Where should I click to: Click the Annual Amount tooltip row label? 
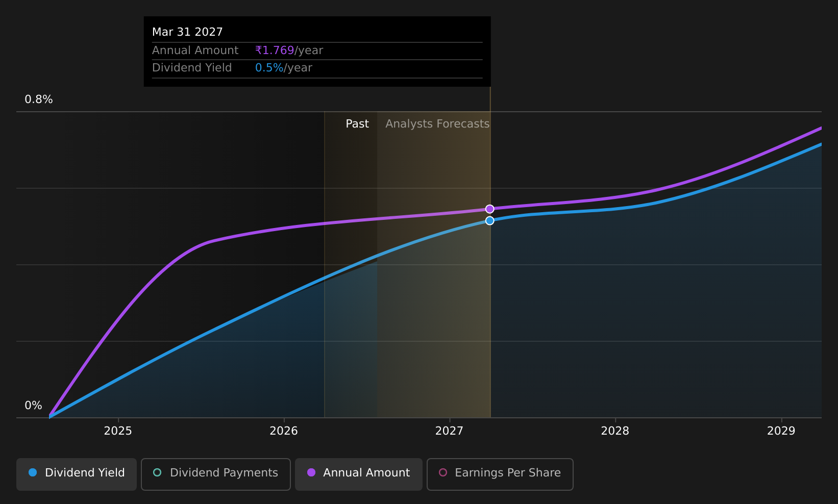[x=195, y=51]
